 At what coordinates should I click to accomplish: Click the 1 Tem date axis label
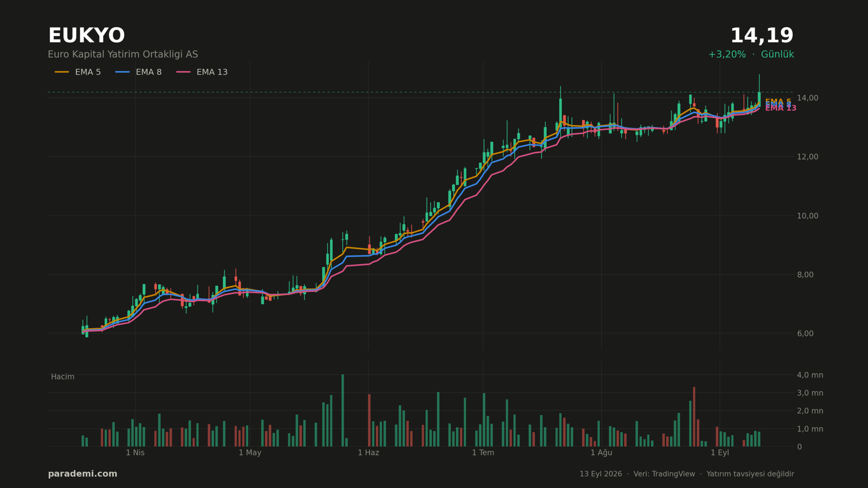[x=483, y=453]
